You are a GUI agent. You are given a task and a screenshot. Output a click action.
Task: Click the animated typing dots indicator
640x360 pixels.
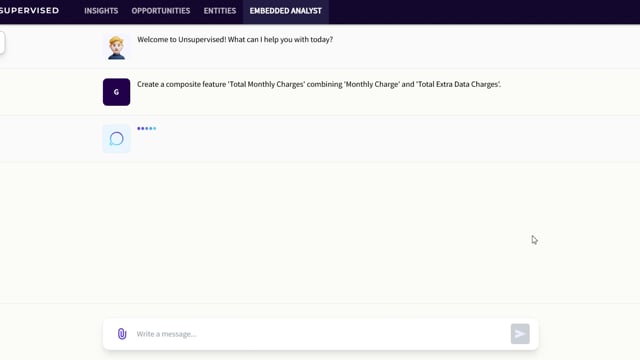(x=147, y=128)
